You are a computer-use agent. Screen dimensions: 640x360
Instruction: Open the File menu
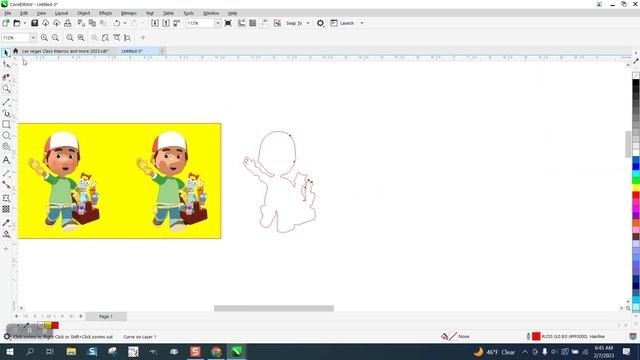8,13
